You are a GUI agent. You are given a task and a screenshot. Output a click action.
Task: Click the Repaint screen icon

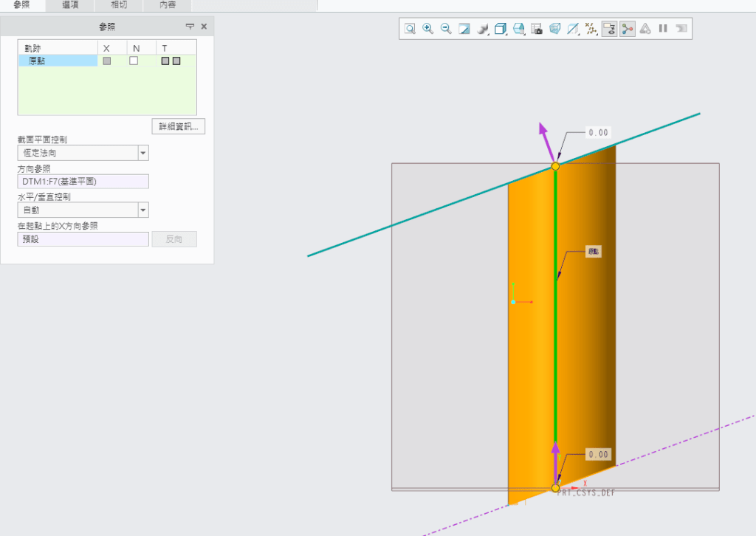click(x=464, y=29)
